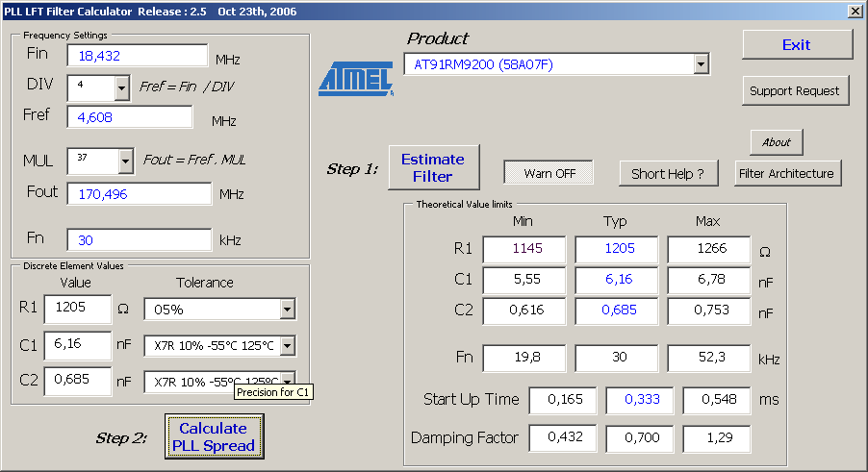Open Support Request
Screen dimensions: 868x472
click(794, 90)
